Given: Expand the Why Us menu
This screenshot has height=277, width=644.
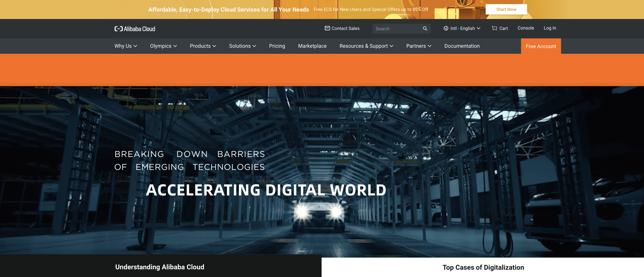Looking at the screenshot, I should pyautogui.click(x=126, y=46).
